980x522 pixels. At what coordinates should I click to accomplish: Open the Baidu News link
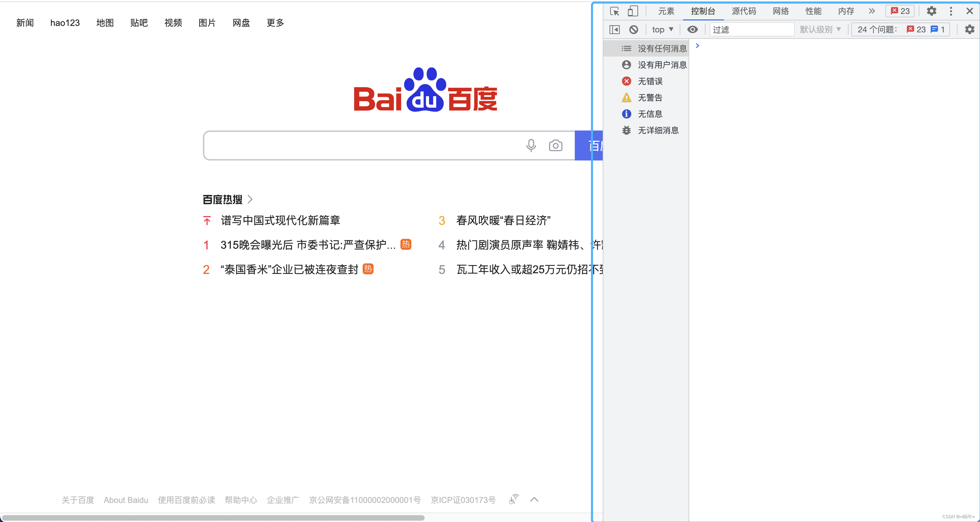[x=25, y=23]
